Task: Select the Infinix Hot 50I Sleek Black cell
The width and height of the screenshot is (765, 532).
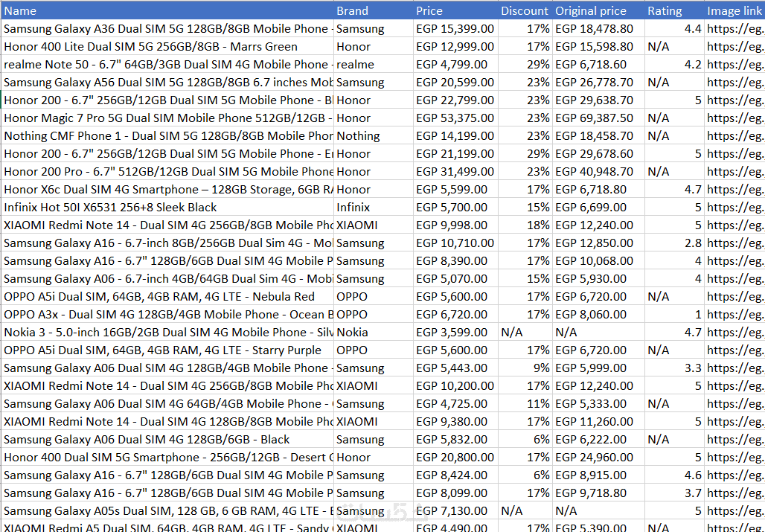Action: tap(168, 208)
